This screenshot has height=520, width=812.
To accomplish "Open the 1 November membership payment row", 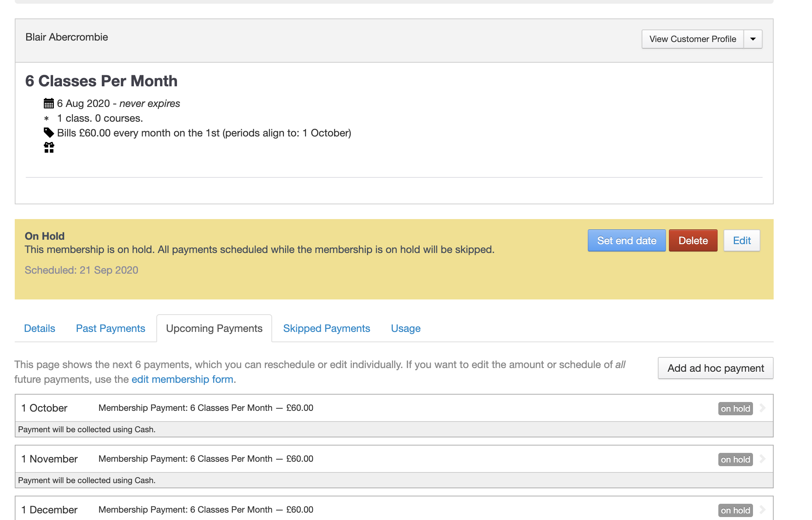I will click(206, 459).
